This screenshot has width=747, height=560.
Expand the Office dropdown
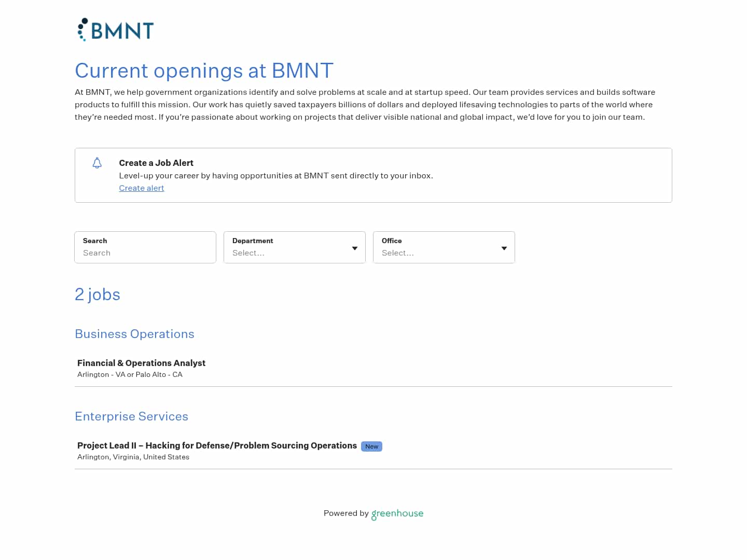point(444,247)
